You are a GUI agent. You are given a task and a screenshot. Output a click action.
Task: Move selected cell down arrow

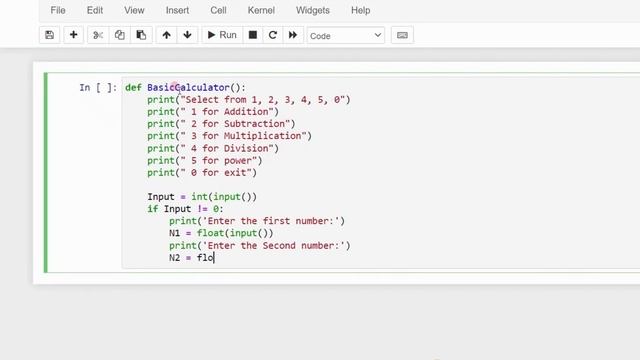[x=187, y=35]
